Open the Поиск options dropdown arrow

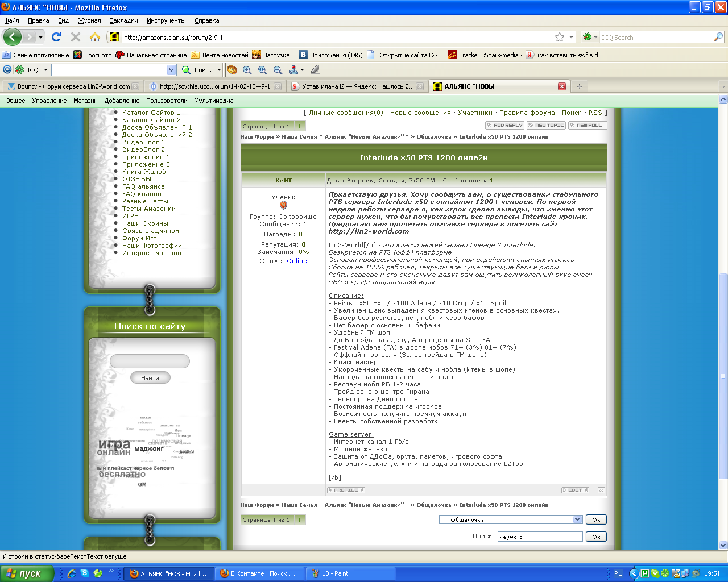tap(219, 70)
